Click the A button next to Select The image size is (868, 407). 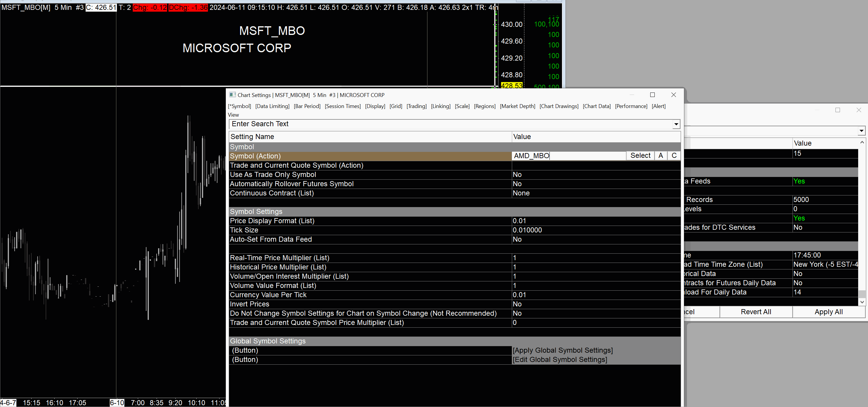point(660,155)
